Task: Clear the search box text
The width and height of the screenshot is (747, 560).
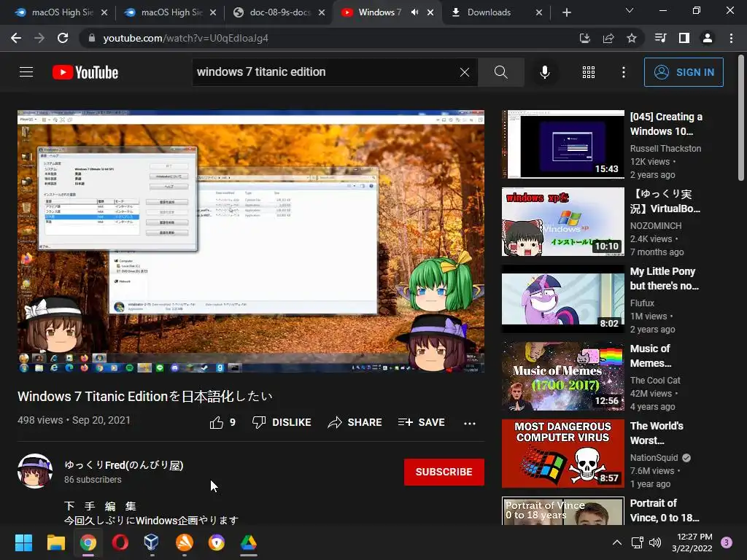Action: pos(465,72)
